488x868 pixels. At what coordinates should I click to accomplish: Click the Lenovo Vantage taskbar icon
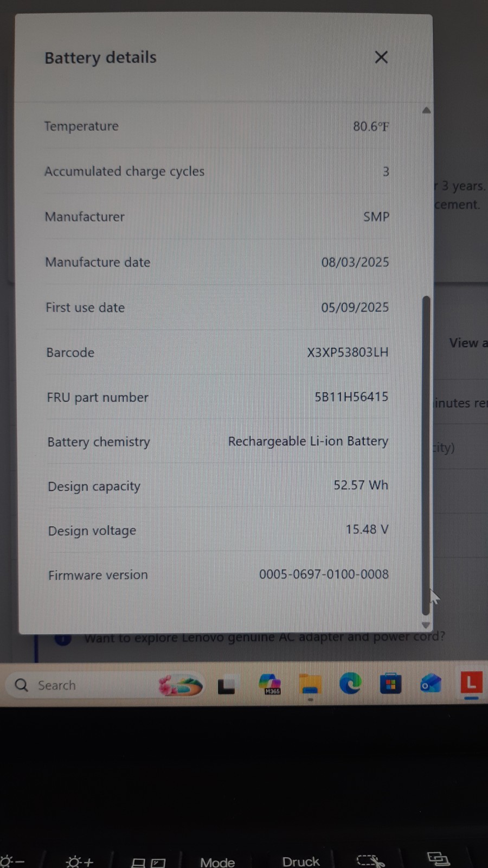click(x=471, y=682)
